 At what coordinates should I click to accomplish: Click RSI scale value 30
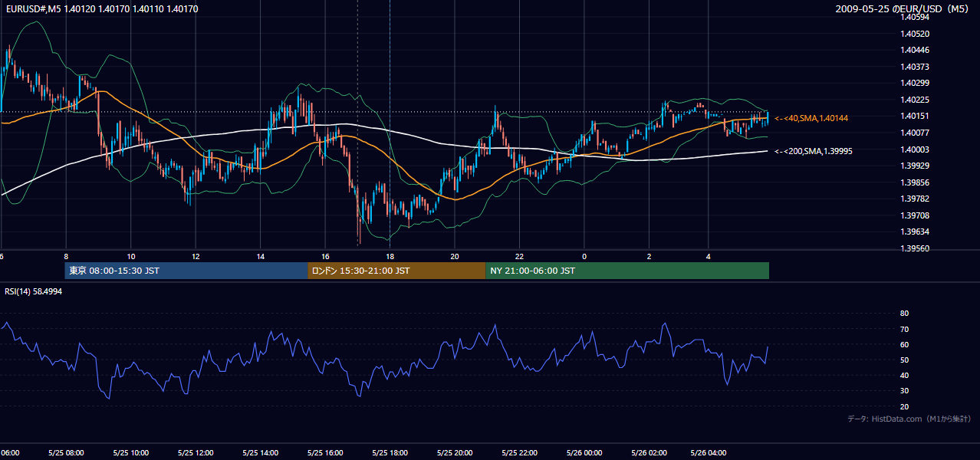click(x=904, y=391)
